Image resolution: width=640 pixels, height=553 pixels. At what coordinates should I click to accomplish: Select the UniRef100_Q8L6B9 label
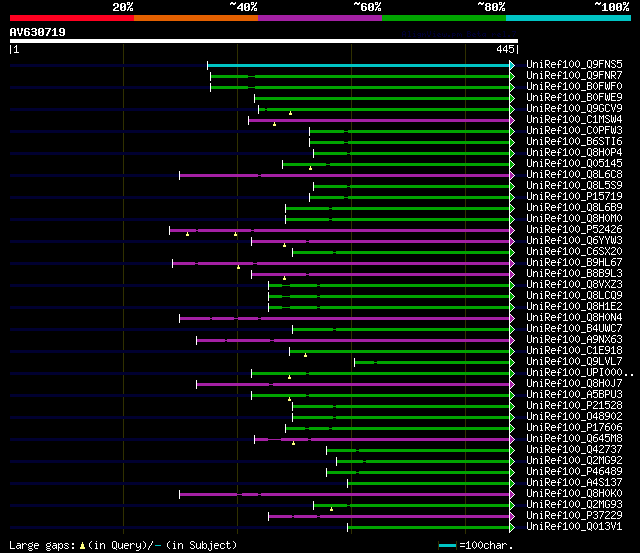point(574,208)
